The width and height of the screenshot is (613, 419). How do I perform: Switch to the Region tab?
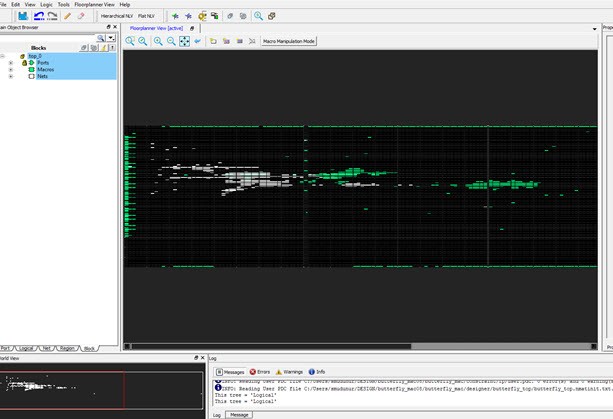click(67, 347)
